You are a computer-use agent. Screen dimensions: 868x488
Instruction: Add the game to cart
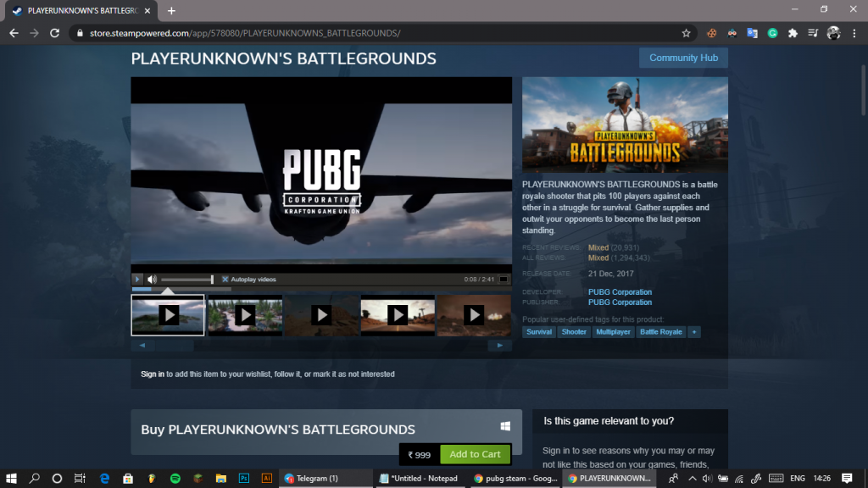(475, 454)
